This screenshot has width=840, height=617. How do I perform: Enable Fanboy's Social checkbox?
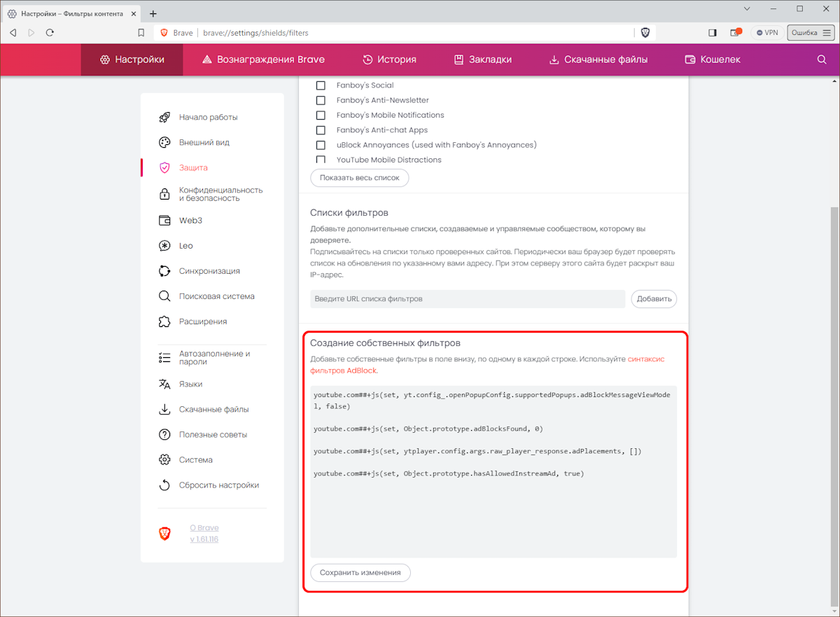[321, 85]
